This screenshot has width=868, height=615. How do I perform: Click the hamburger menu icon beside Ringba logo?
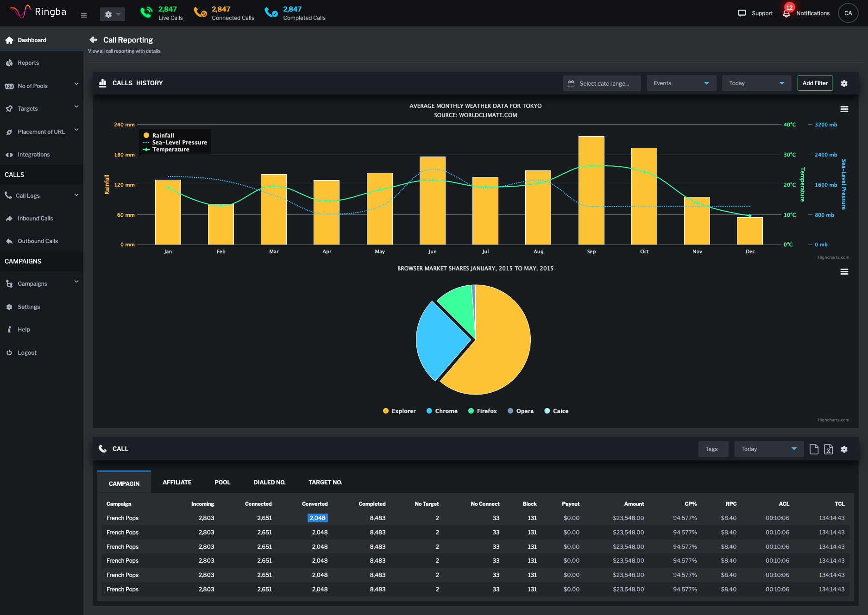tap(84, 15)
